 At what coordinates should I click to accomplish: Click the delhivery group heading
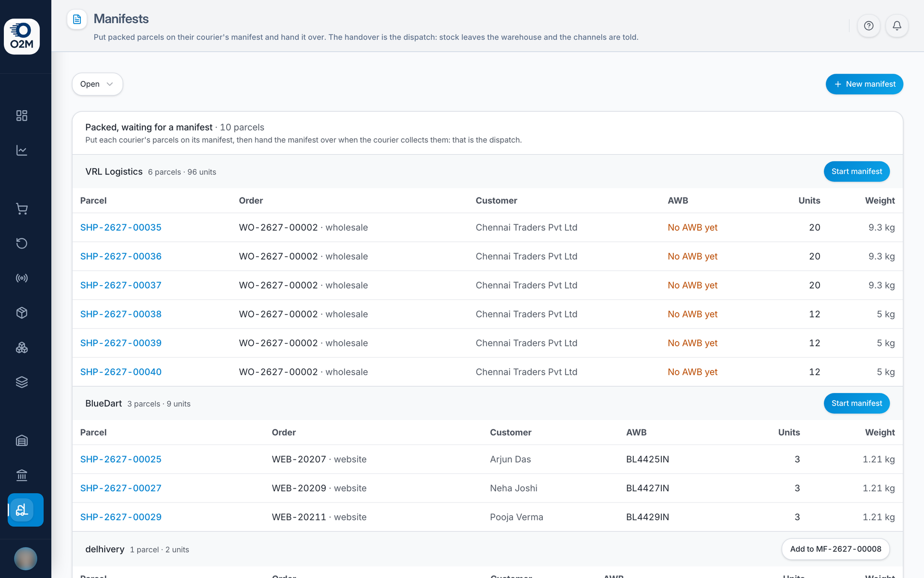click(105, 549)
